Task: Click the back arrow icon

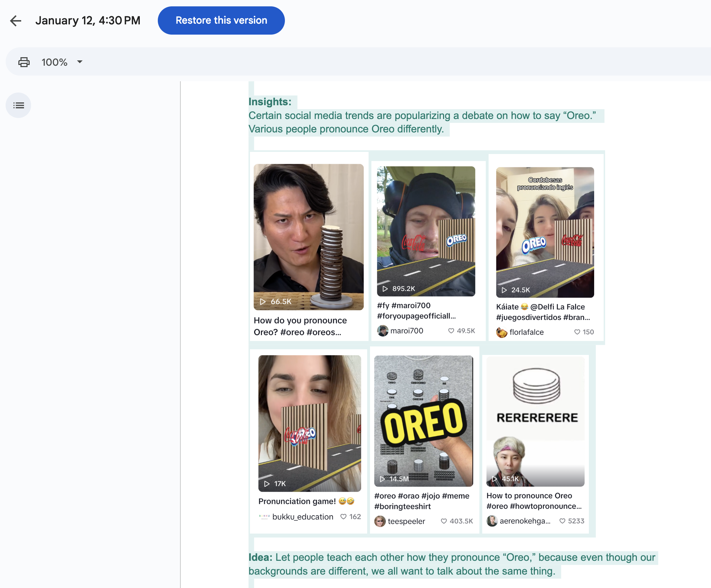Action: [16, 21]
